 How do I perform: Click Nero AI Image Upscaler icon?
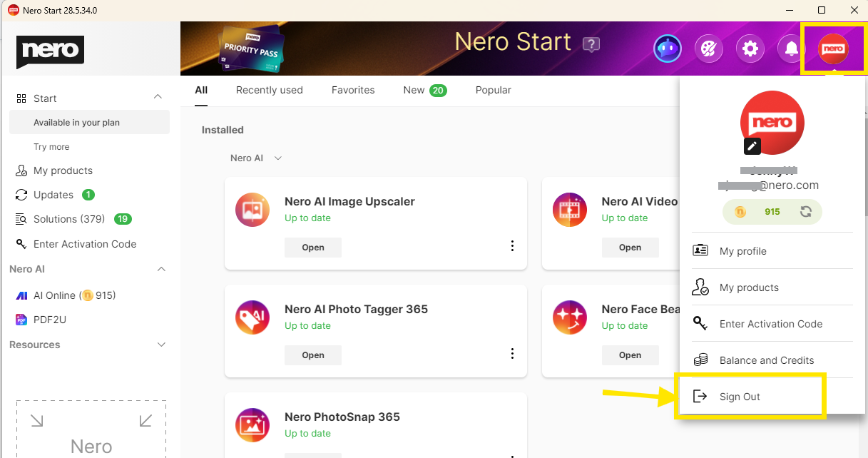(x=252, y=210)
